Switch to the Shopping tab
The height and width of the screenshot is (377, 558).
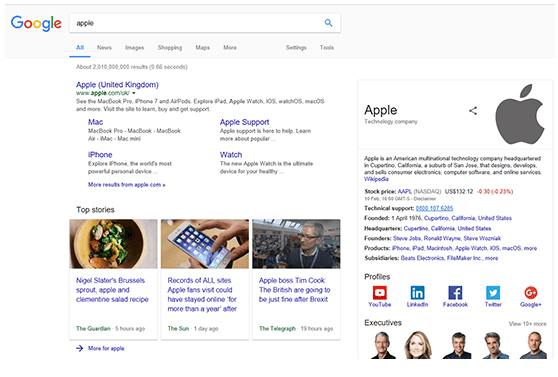(x=170, y=47)
